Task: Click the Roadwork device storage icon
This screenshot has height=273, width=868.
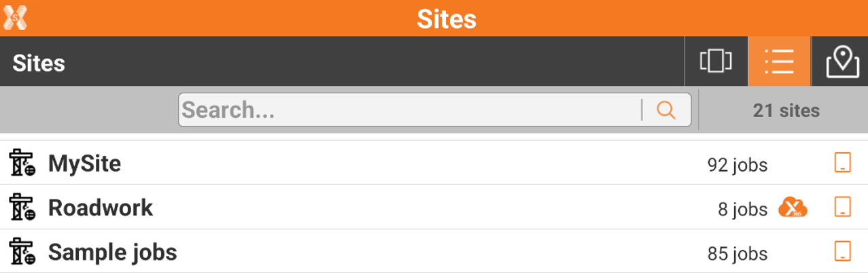Action: point(842,208)
